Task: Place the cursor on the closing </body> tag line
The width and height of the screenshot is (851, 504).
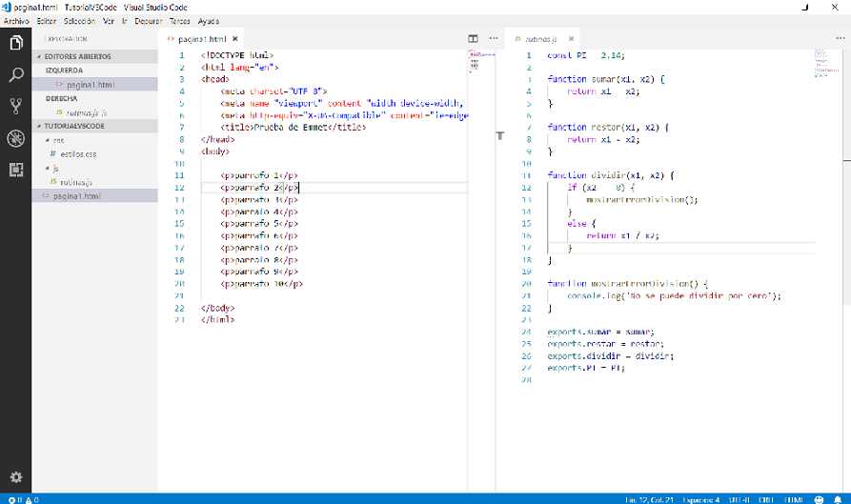Action: click(217, 308)
